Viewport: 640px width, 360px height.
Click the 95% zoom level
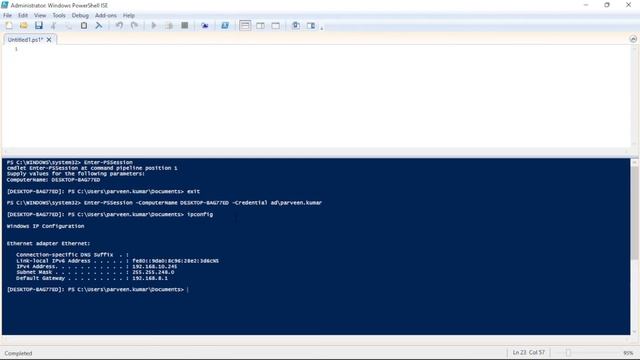point(628,353)
